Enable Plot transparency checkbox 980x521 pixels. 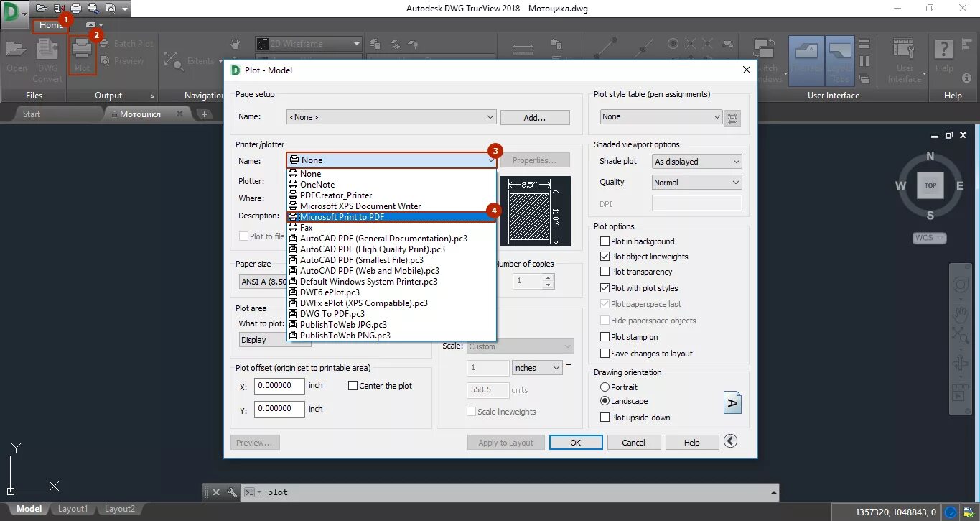pyautogui.click(x=605, y=272)
